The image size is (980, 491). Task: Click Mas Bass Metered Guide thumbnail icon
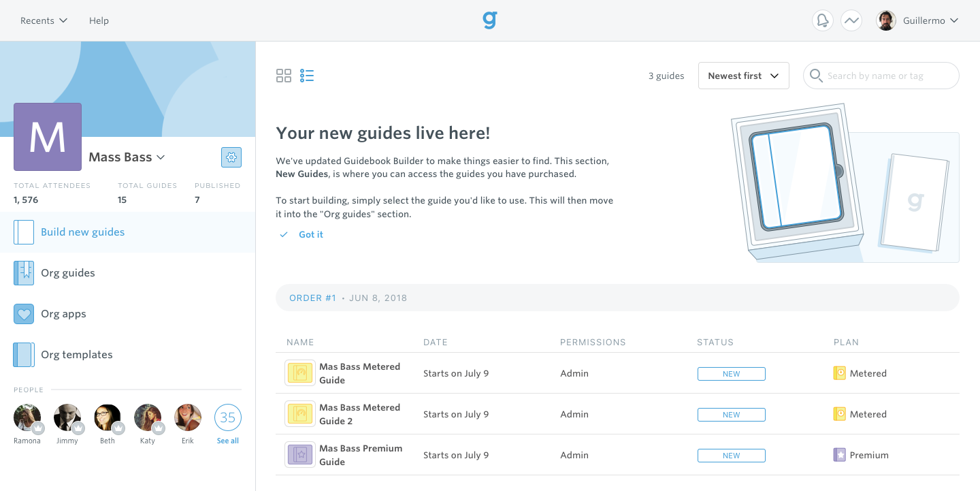[x=300, y=373]
